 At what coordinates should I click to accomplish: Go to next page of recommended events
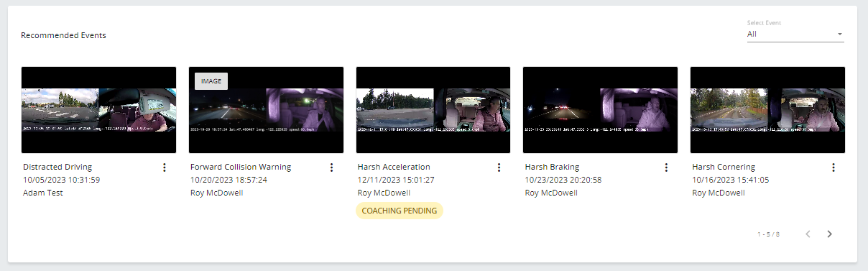point(830,234)
